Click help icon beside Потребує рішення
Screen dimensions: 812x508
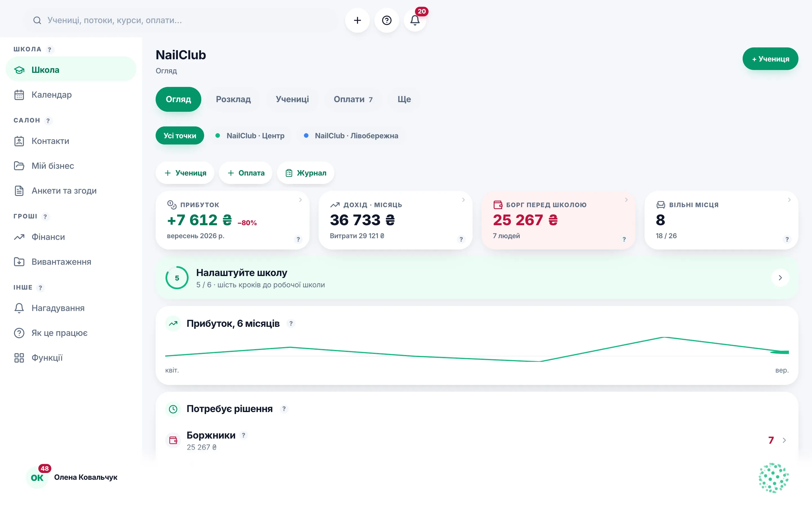coord(284,409)
